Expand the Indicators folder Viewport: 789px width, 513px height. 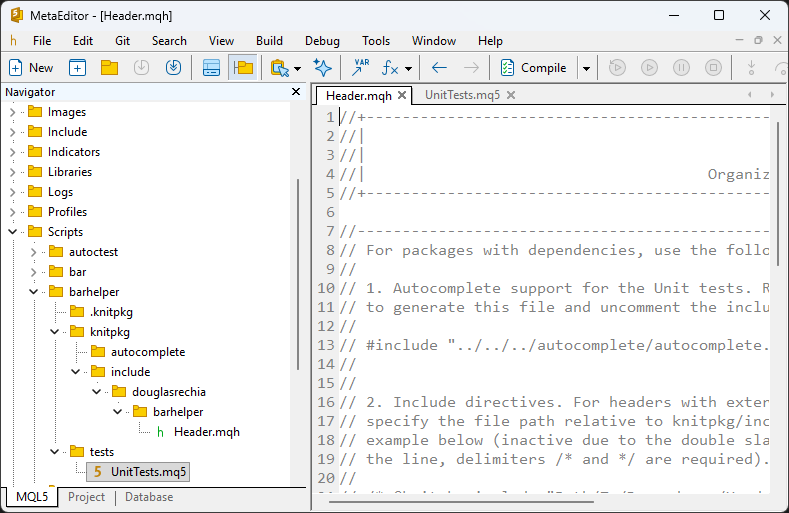[13, 152]
